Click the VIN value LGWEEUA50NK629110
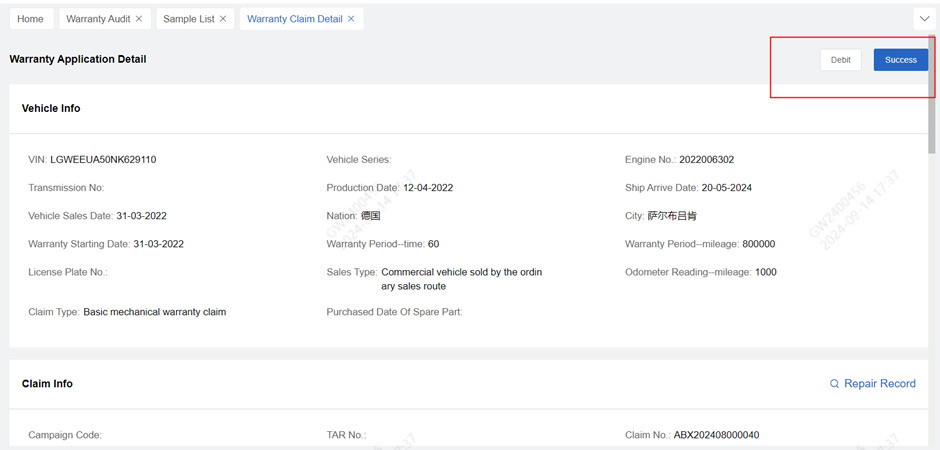 click(104, 159)
